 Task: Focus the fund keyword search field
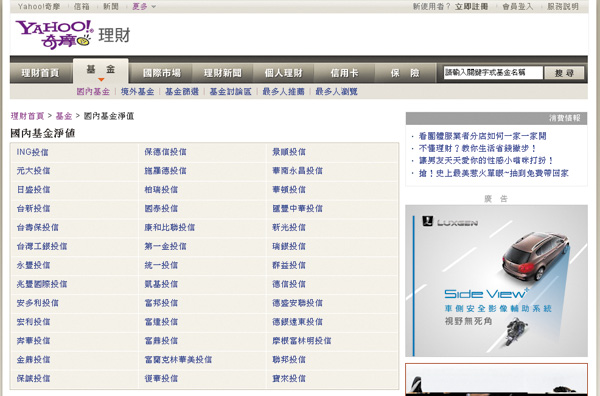(493, 73)
